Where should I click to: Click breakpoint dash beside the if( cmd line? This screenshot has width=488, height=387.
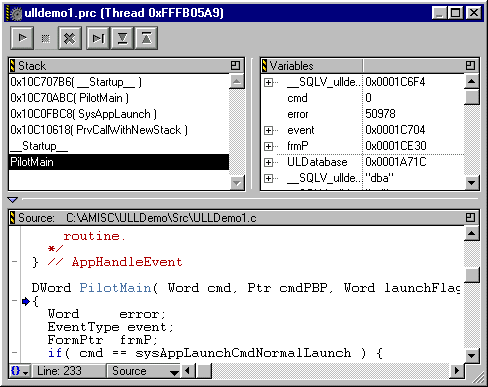pyautogui.click(x=14, y=352)
